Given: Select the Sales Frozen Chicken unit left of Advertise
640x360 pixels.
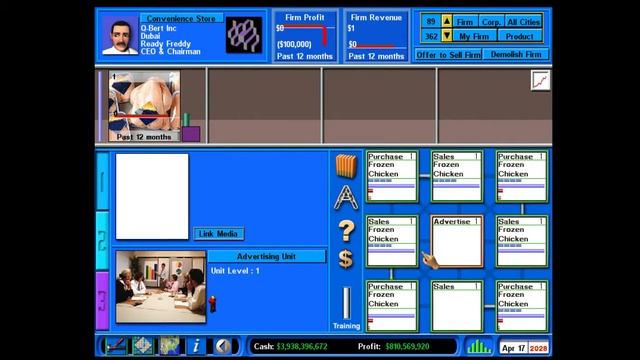Looking at the screenshot, I should click(392, 241).
